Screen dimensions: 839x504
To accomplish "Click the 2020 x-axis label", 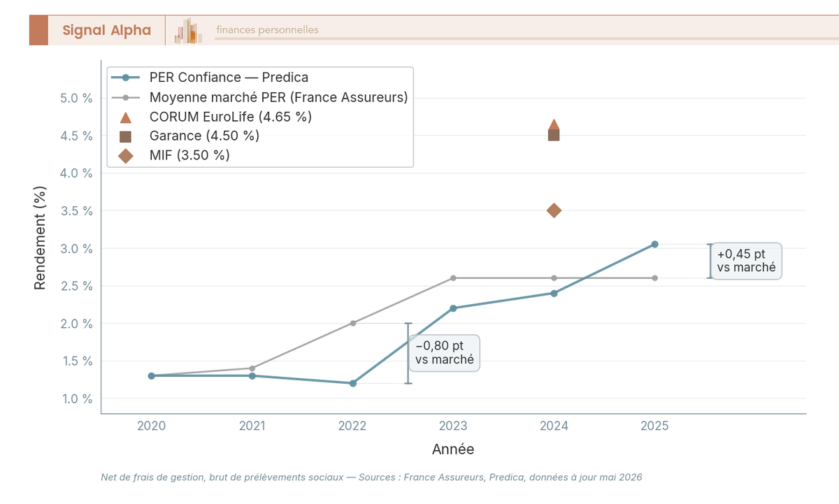I will click(151, 426).
